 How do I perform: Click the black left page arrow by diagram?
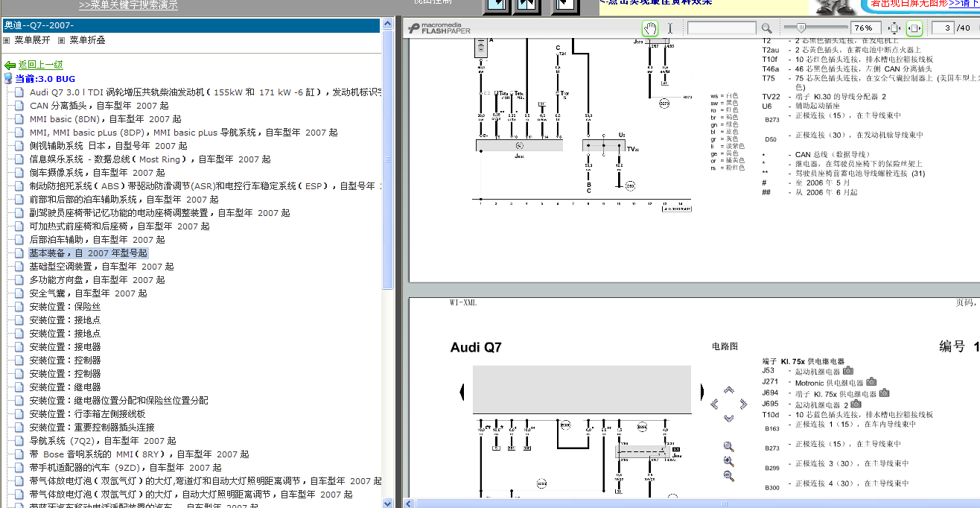click(x=462, y=391)
